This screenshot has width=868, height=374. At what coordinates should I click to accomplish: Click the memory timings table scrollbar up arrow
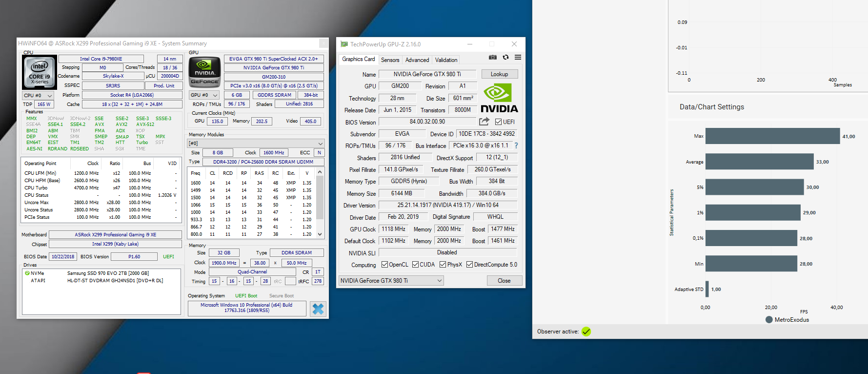click(320, 172)
